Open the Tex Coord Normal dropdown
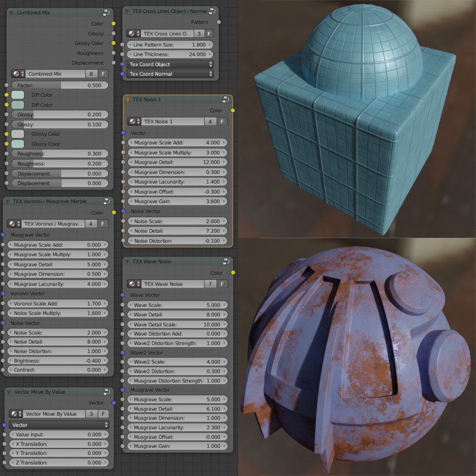This screenshot has width=476, height=476. tap(170, 74)
